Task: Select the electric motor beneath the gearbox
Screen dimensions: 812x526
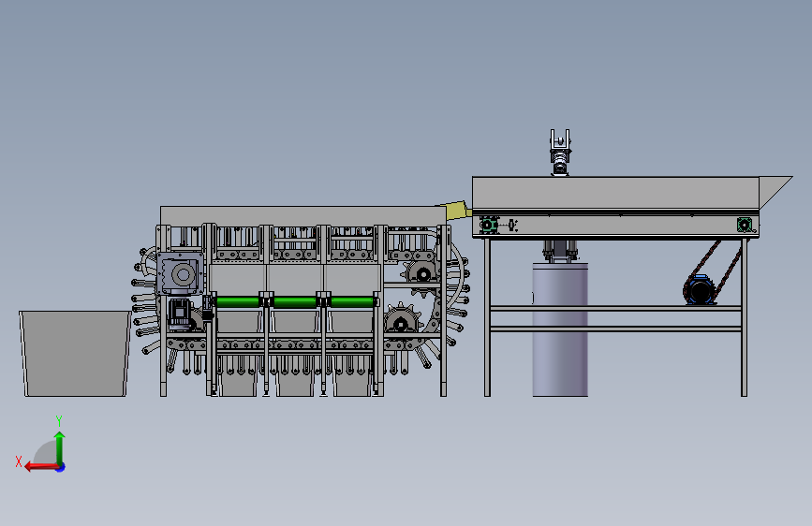Action: [x=180, y=313]
